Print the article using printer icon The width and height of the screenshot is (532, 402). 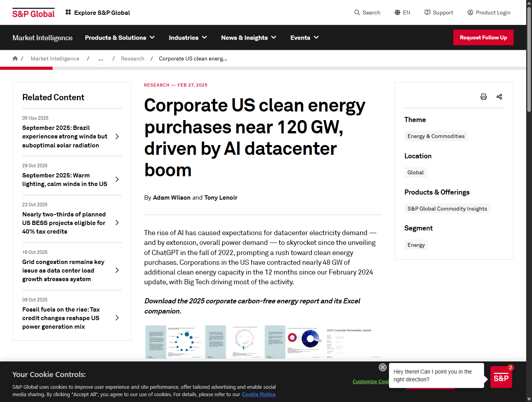pos(484,97)
